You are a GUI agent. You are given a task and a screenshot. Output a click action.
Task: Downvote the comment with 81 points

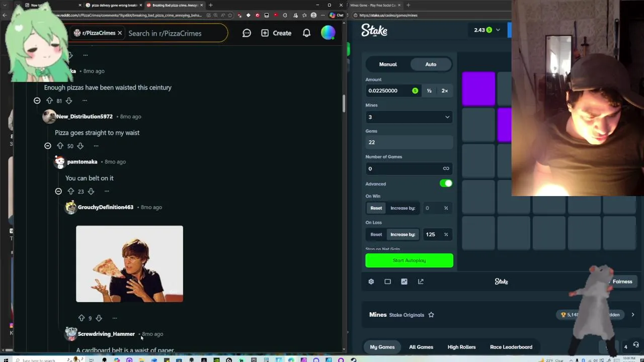pyautogui.click(x=69, y=101)
